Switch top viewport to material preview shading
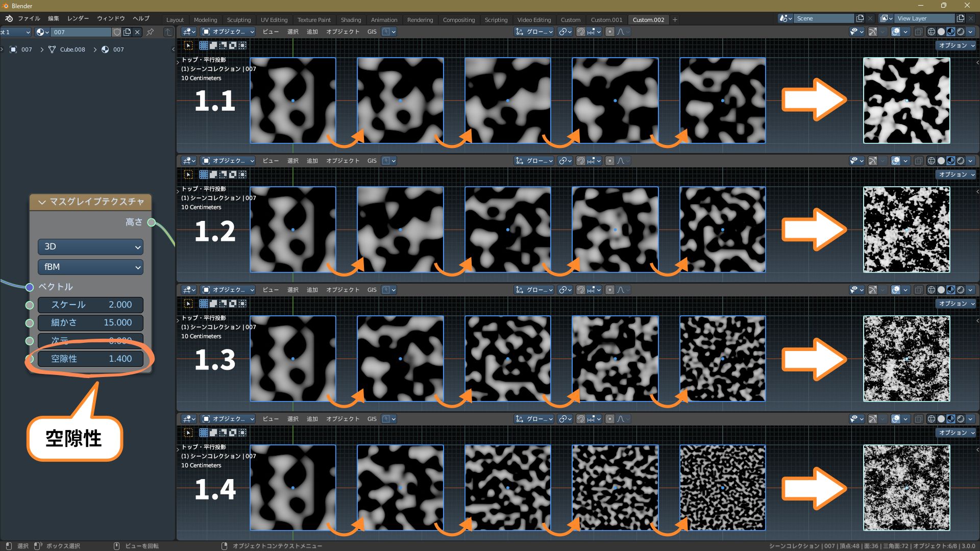 [x=951, y=32]
